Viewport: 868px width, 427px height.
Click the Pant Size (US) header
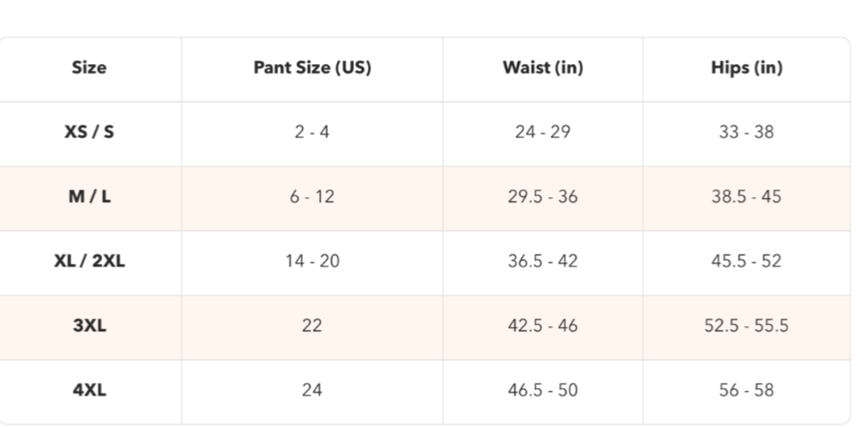point(312,67)
